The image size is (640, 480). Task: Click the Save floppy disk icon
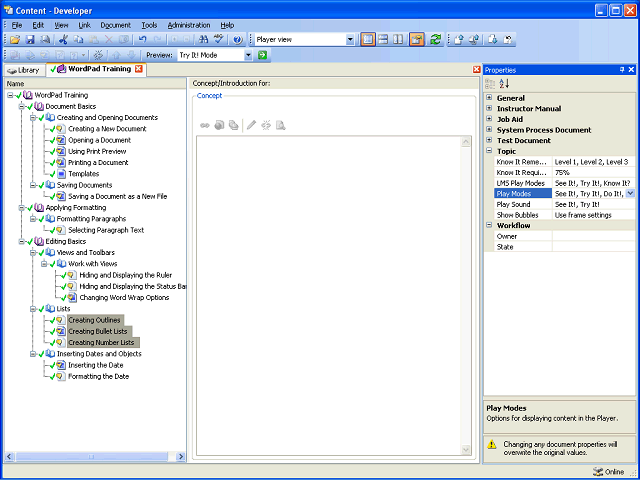[30, 40]
